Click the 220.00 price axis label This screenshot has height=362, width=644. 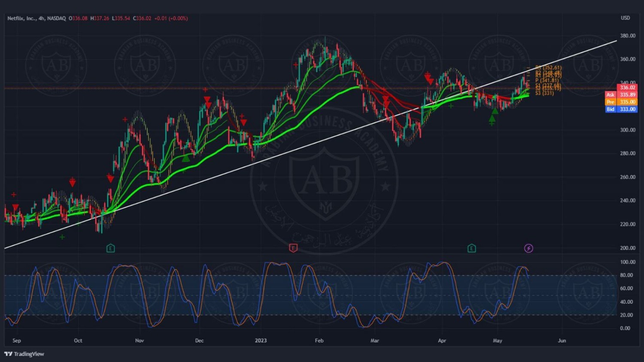point(628,224)
